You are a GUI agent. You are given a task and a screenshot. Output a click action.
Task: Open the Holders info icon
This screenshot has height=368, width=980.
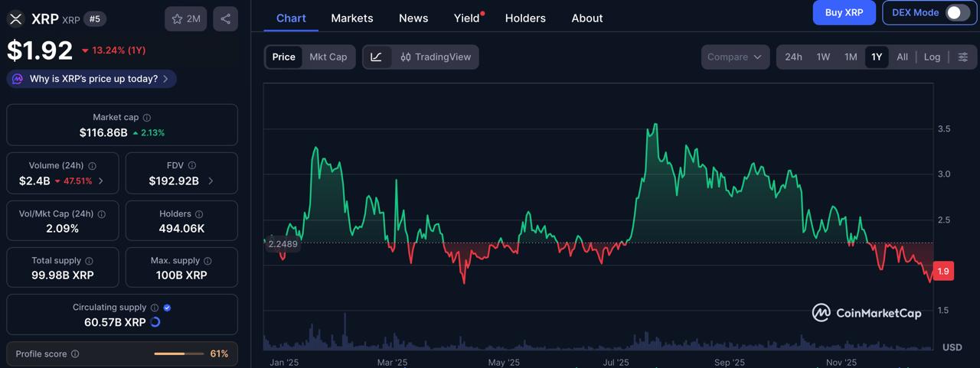coord(199,214)
